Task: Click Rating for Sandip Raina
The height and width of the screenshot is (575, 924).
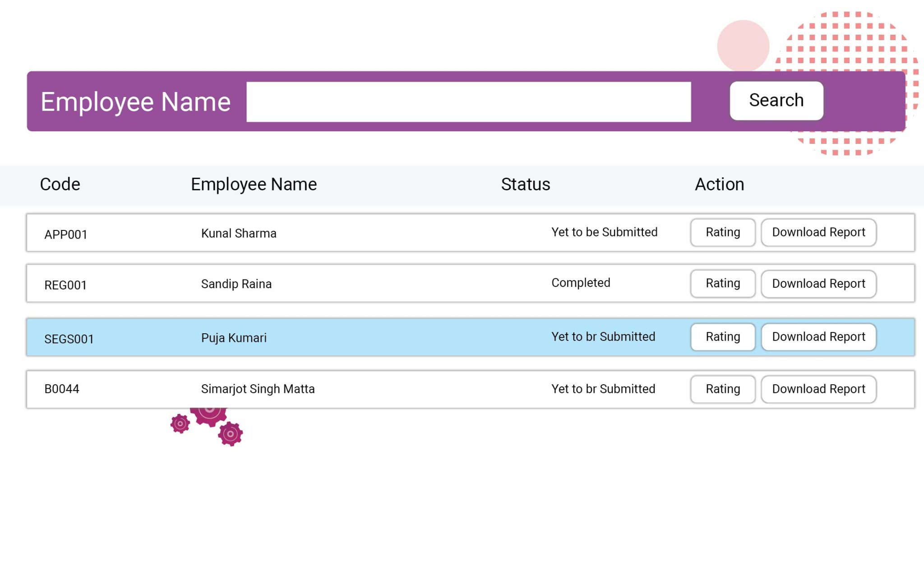Action: (x=722, y=284)
